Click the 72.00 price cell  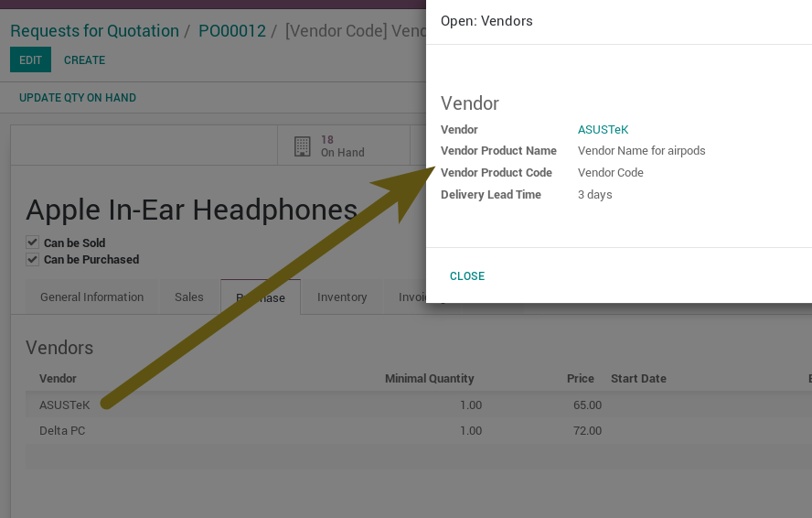(x=587, y=430)
